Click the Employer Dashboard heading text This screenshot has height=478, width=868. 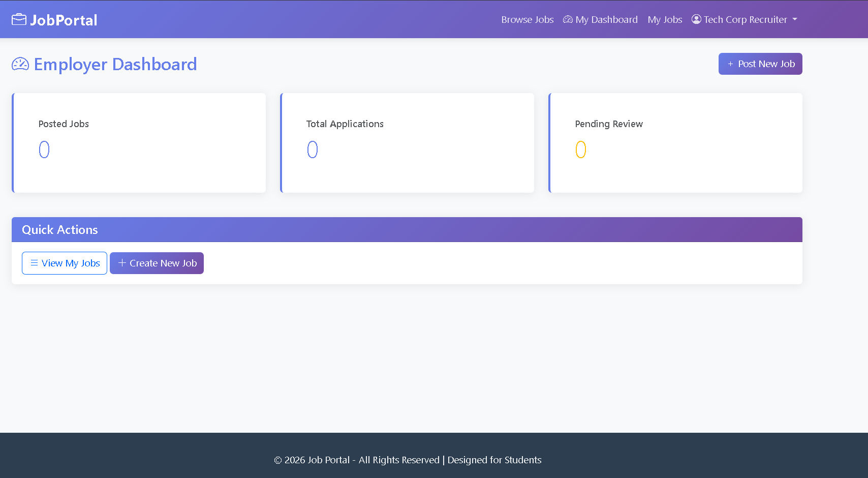click(x=115, y=64)
